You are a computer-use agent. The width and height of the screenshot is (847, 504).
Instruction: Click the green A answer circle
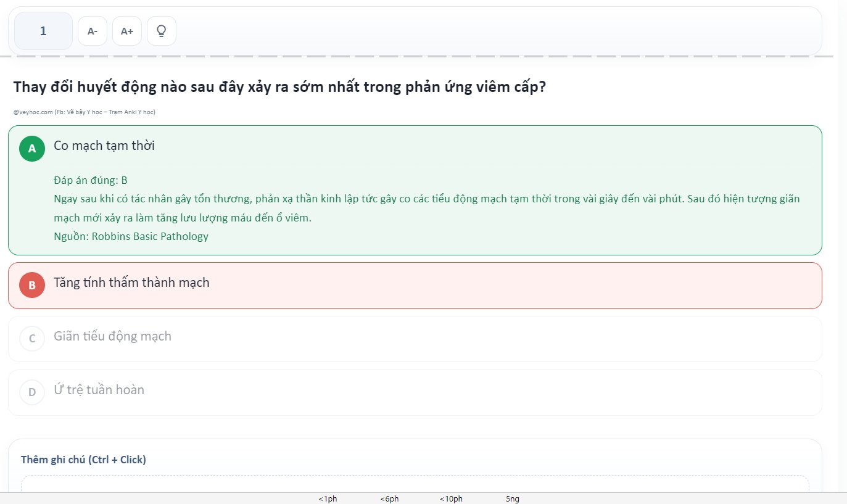(x=32, y=149)
